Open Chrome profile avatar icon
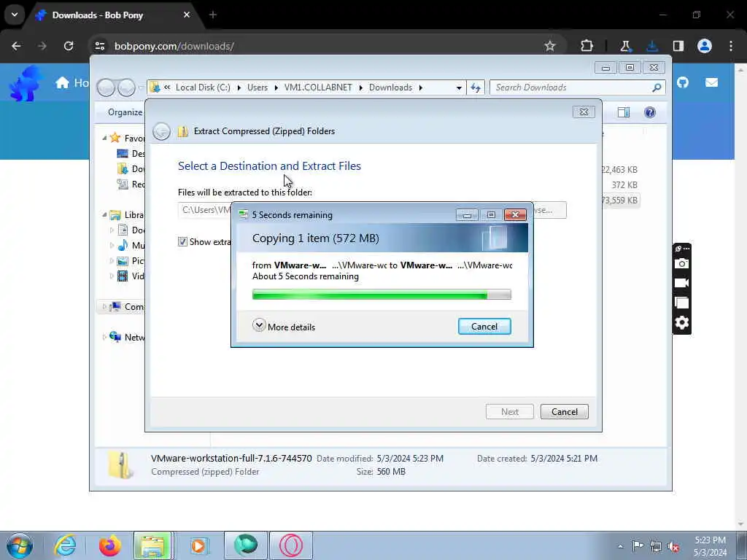This screenshot has height=560, width=747. tap(705, 46)
